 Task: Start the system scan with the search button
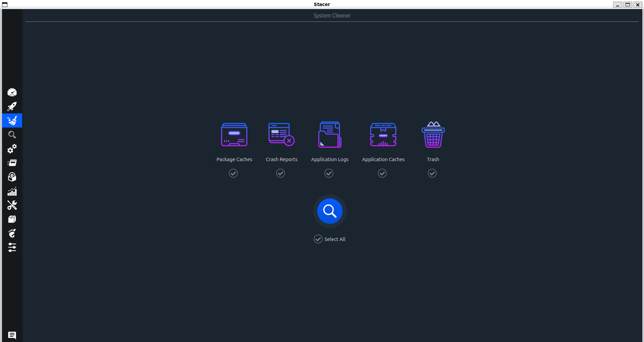point(329,211)
